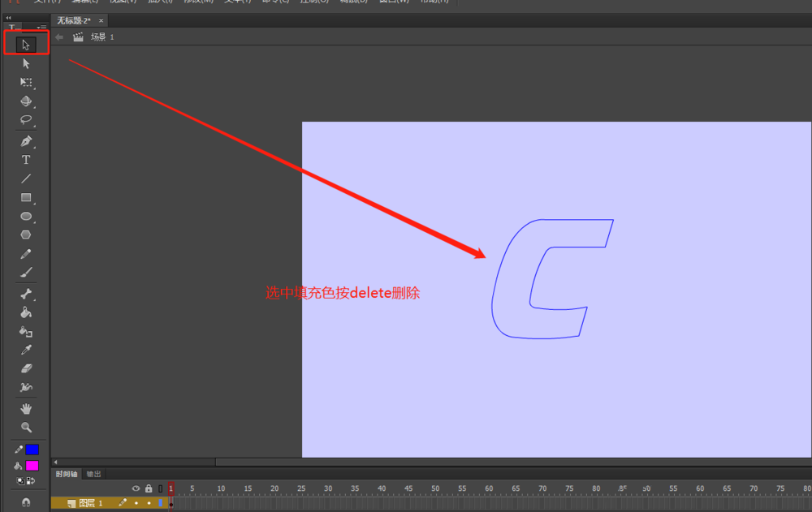The image size is (812, 512).
Task: Select the Ink Bottle tool
Action: tap(26, 331)
